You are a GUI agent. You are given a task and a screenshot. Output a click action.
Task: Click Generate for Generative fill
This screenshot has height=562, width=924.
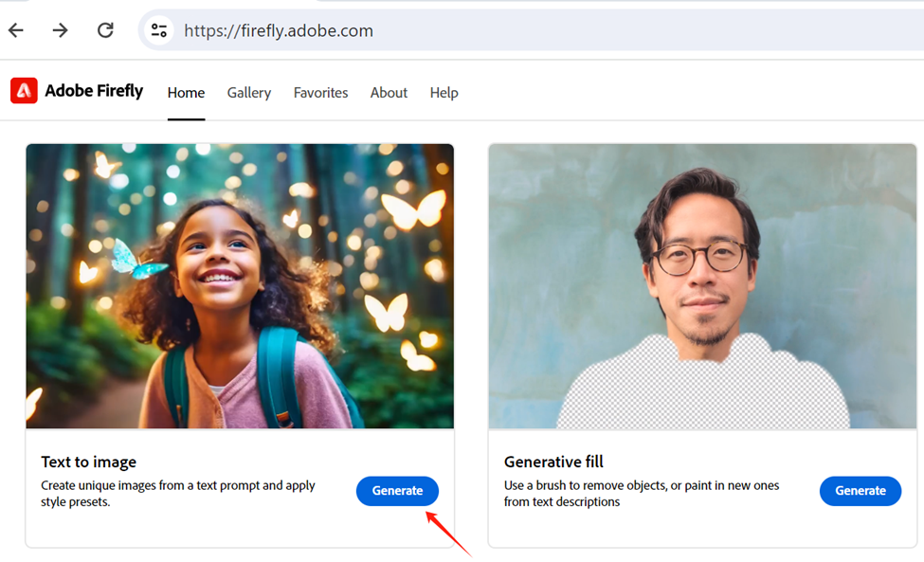tap(860, 491)
